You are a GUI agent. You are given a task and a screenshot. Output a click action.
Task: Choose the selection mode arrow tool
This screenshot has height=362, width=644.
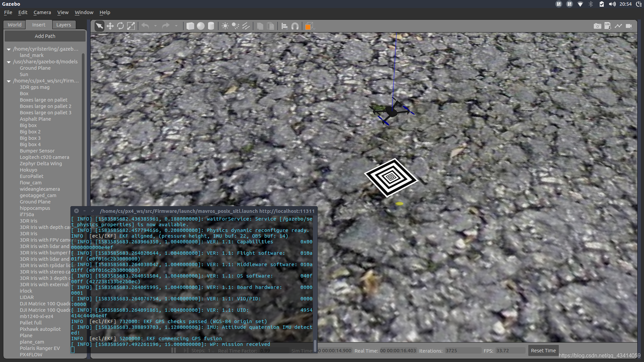pyautogui.click(x=99, y=26)
